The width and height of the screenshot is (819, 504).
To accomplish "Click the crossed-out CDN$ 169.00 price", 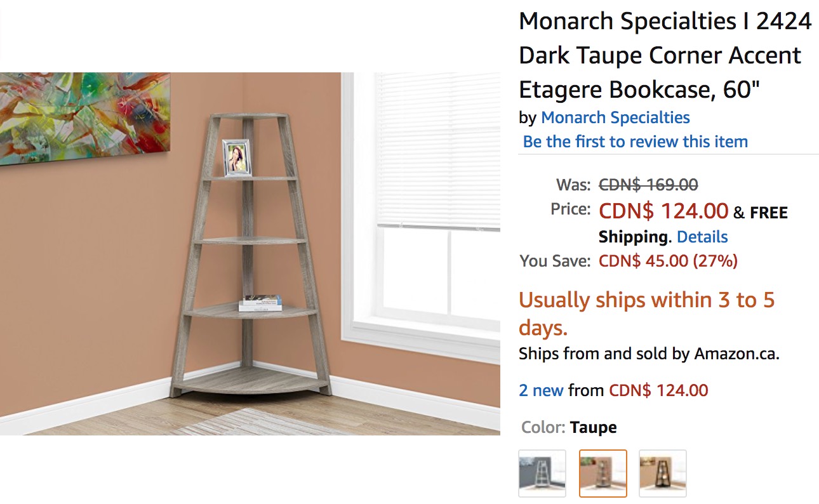I will click(x=648, y=185).
